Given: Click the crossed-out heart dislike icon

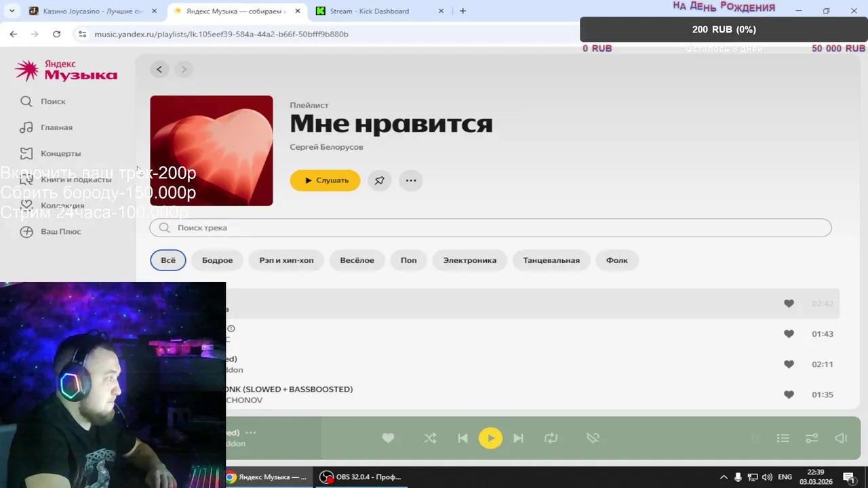Looking at the screenshot, I should (x=593, y=438).
